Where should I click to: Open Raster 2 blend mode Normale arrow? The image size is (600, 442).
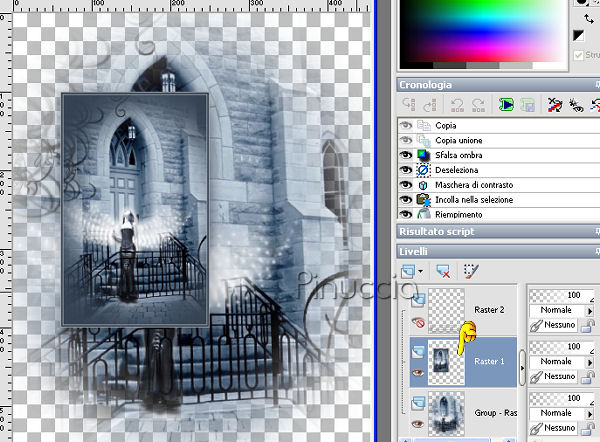point(590,310)
